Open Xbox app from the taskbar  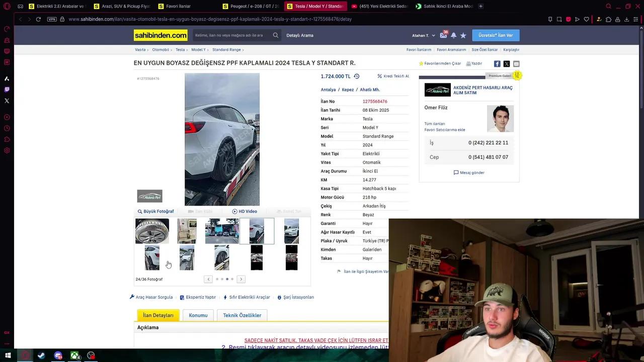click(x=74, y=355)
